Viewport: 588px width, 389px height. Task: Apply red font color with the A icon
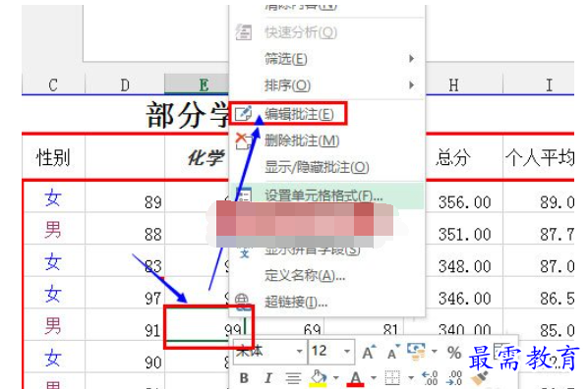[x=355, y=378]
